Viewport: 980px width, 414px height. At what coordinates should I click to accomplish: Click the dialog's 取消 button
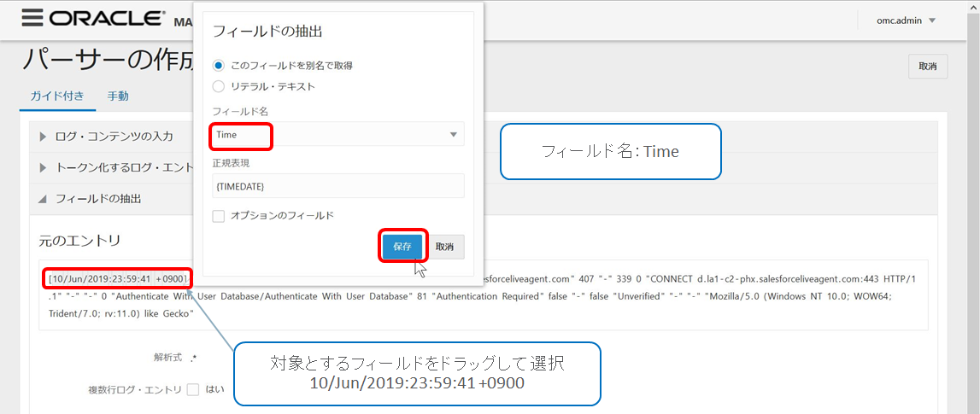pyautogui.click(x=444, y=246)
